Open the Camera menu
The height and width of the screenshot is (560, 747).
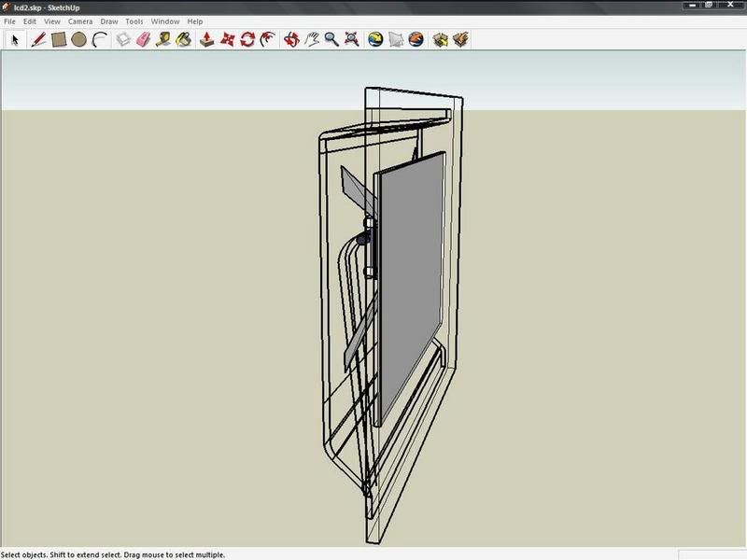tap(79, 21)
